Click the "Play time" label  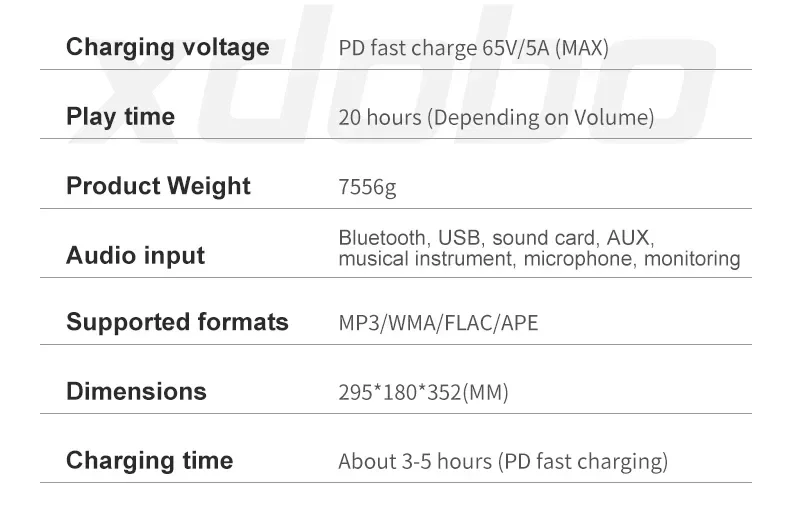click(x=120, y=117)
